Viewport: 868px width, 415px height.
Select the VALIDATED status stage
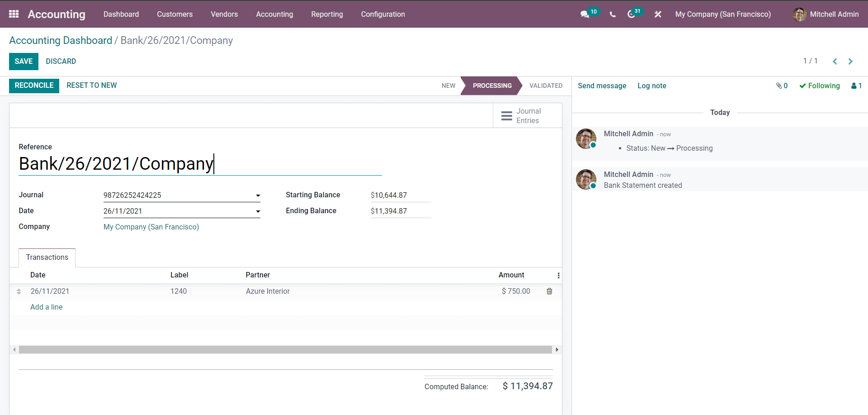click(x=546, y=86)
